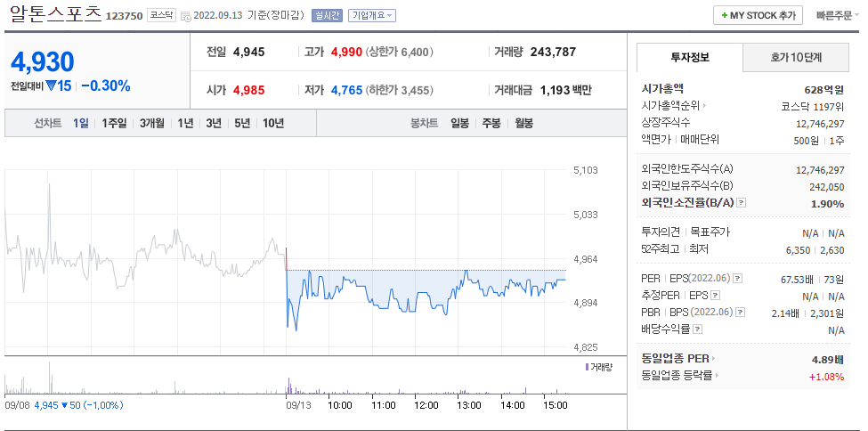Open help icon next to PER EPS(2022.06)

click(737, 278)
